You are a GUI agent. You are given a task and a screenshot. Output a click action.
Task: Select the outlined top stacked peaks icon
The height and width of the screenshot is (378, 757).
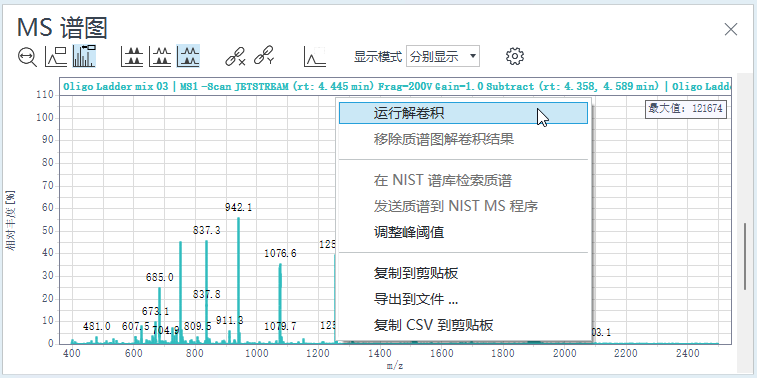coord(160,56)
